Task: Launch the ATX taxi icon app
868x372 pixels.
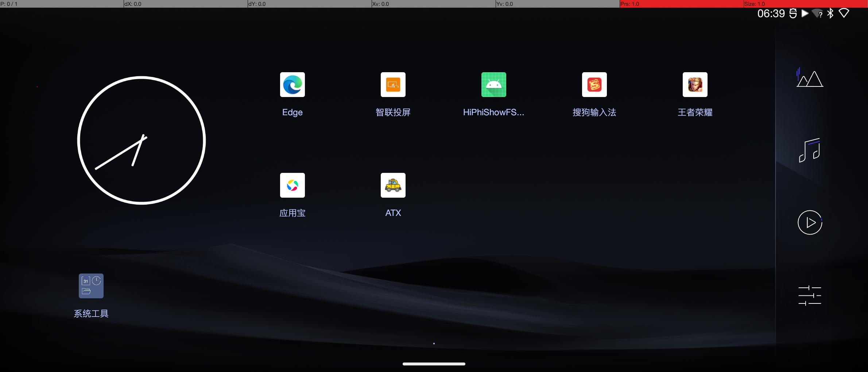Action: click(x=393, y=185)
